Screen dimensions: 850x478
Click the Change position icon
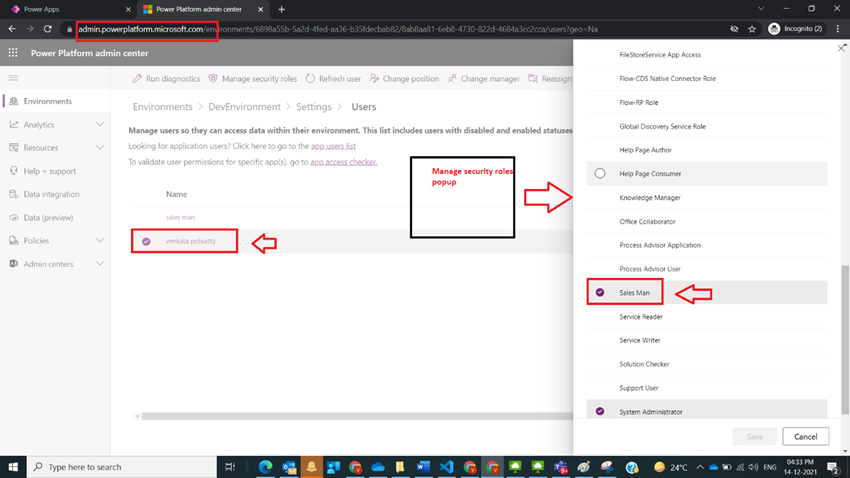pos(374,79)
